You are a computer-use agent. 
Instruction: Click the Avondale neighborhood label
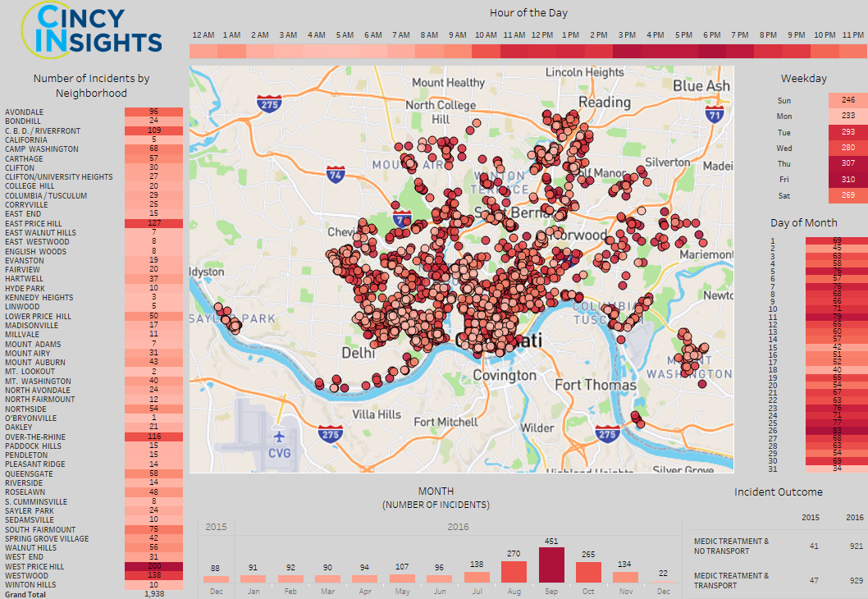coord(24,112)
